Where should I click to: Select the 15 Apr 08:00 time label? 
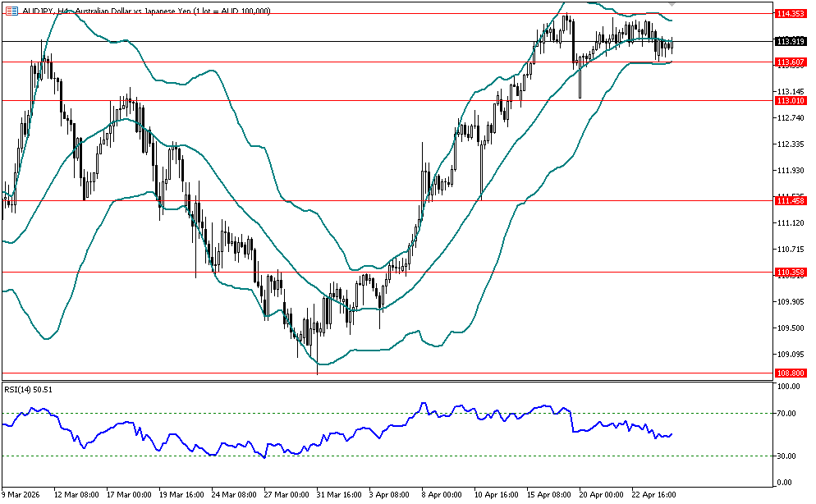coord(548,495)
